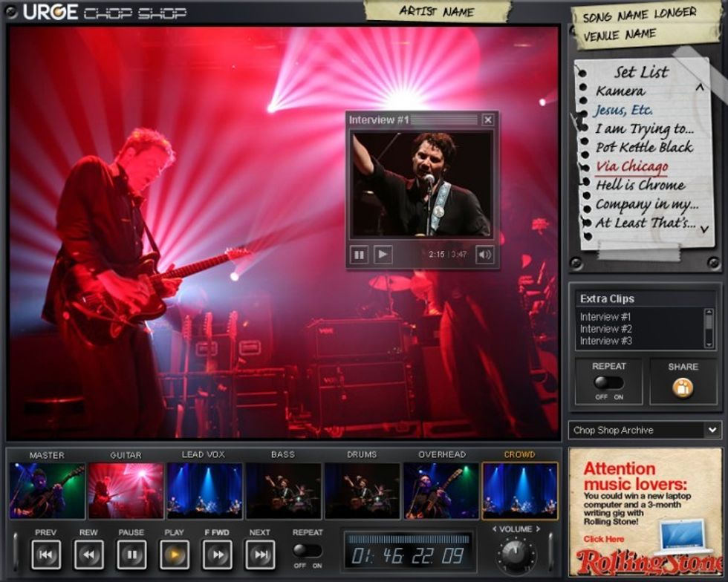Choose At Least That's... in Set List
The width and height of the screenshot is (728, 582).
pyautogui.click(x=646, y=223)
